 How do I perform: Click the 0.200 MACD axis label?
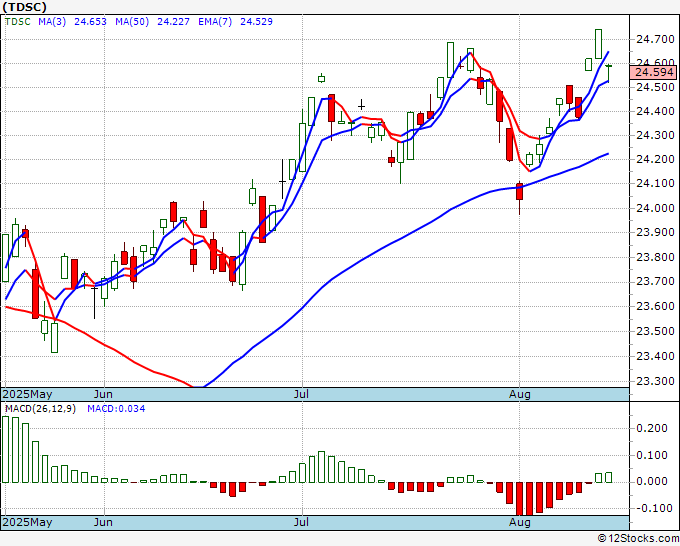(652, 428)
